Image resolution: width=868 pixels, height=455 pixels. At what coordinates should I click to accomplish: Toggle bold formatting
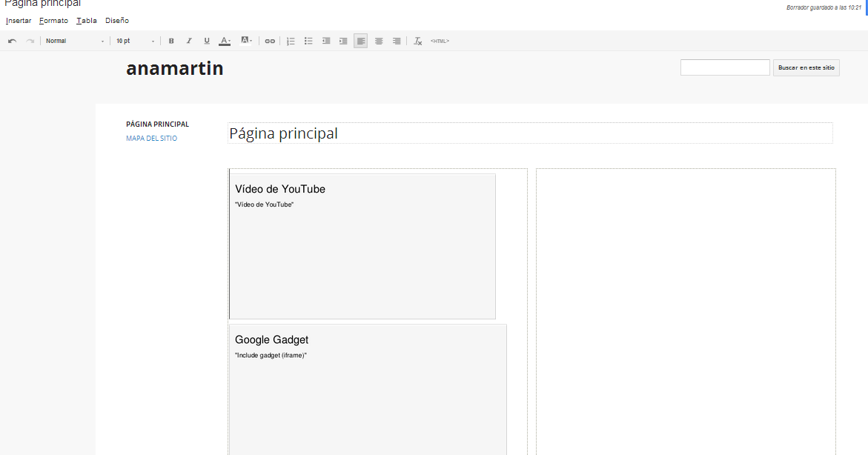click(171, 41)
